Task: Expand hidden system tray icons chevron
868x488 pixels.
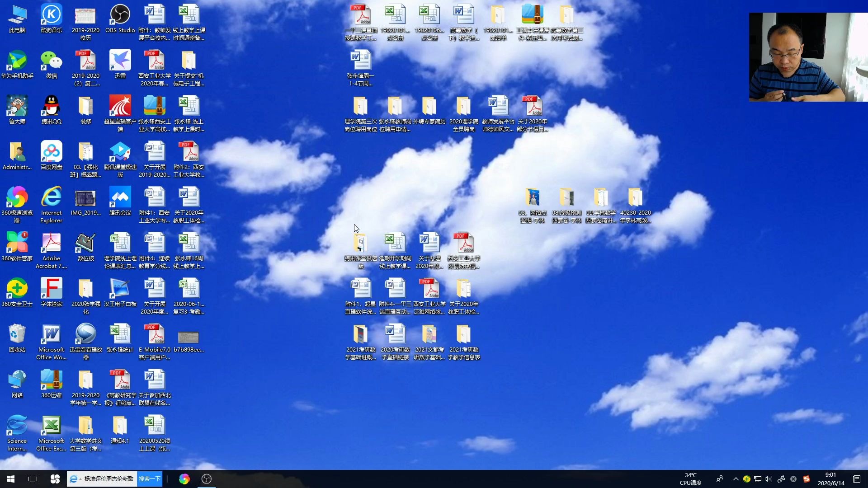Action: (x=736, y=479)
